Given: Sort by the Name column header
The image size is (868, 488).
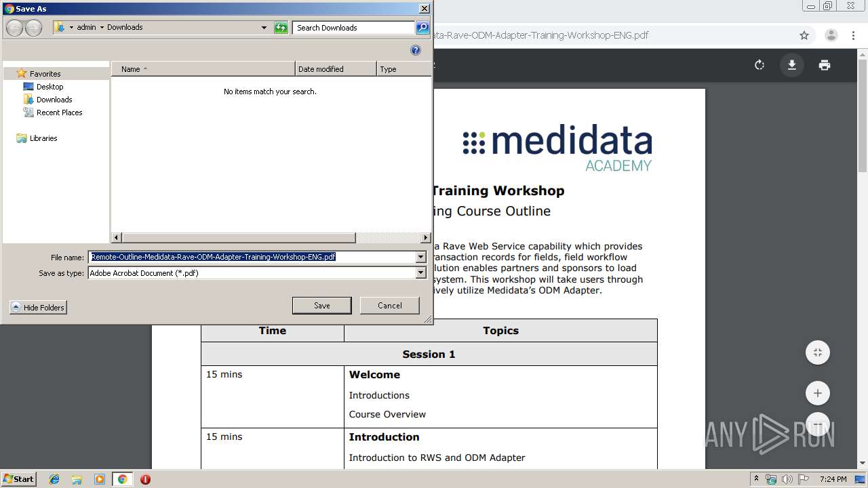Looking at the screenshot, I should pyautogui.click(x=203, y=69).
